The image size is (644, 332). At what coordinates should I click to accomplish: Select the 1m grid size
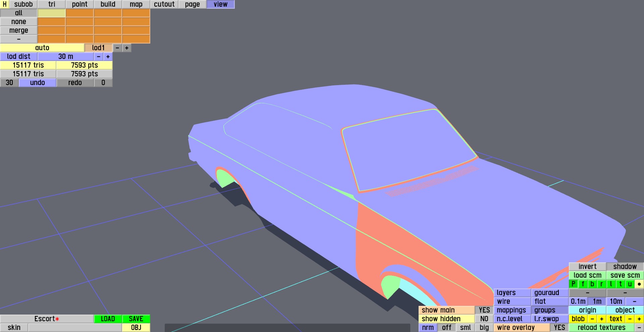(x=597, y=302)
